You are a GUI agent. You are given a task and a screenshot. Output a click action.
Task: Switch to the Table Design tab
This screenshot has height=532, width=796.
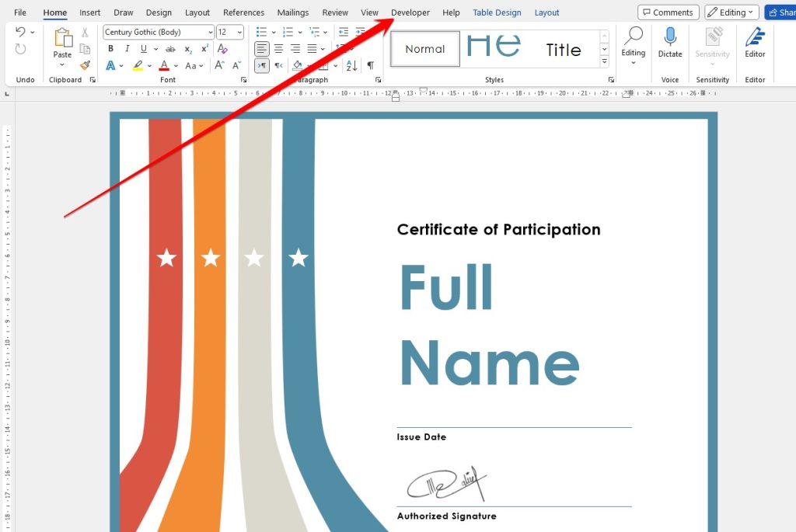497,12
